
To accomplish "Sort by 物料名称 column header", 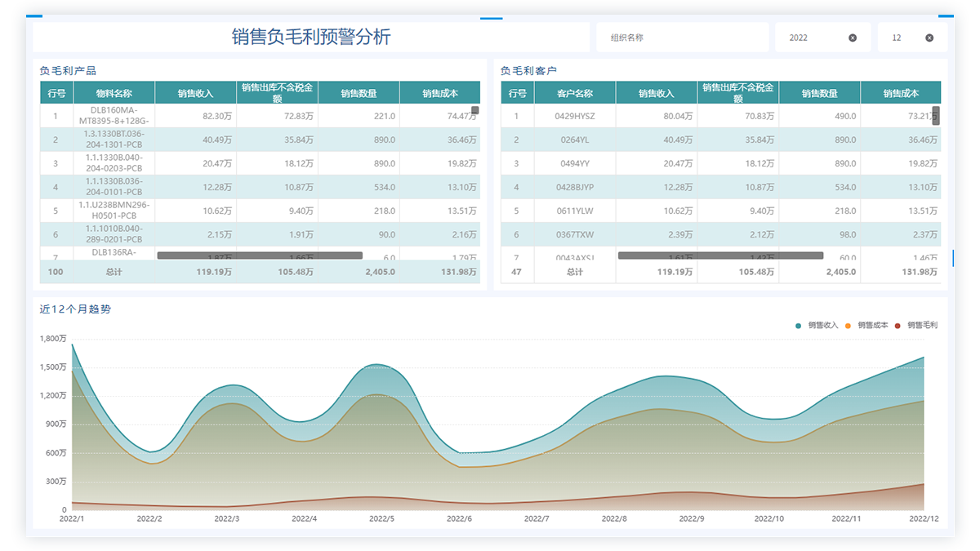I will point(114,93).
